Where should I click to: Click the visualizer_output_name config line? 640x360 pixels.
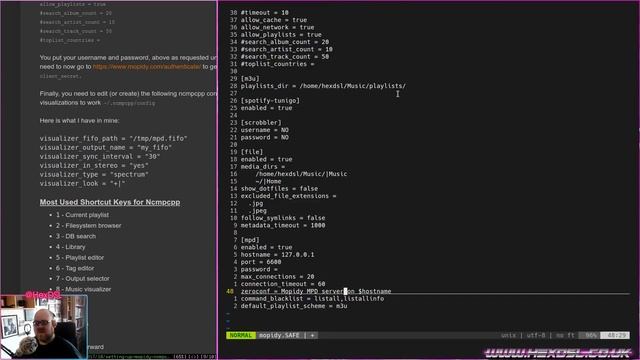pos(106,147)
